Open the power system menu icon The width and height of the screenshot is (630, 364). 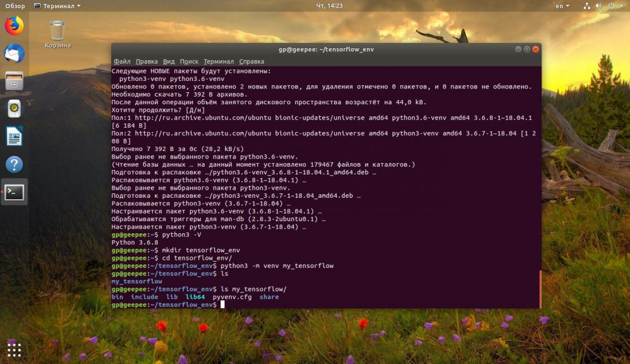[x=611, y=6]
